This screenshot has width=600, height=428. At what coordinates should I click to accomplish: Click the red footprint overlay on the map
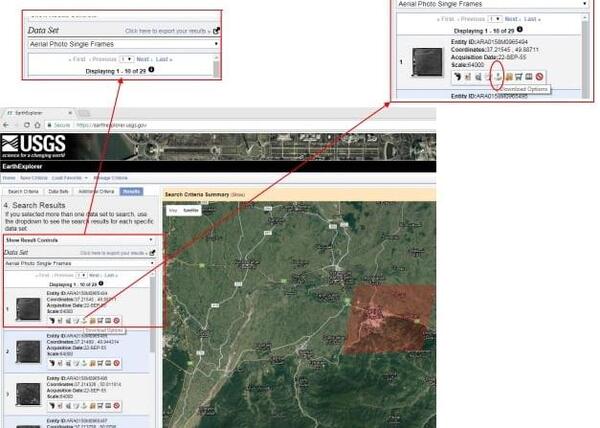point(389,319)
